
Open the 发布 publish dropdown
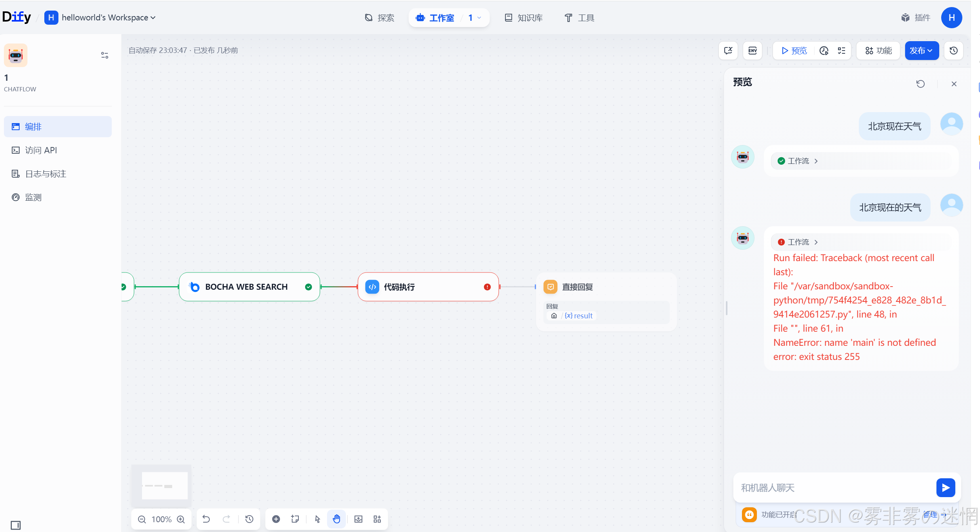point(921,51)
